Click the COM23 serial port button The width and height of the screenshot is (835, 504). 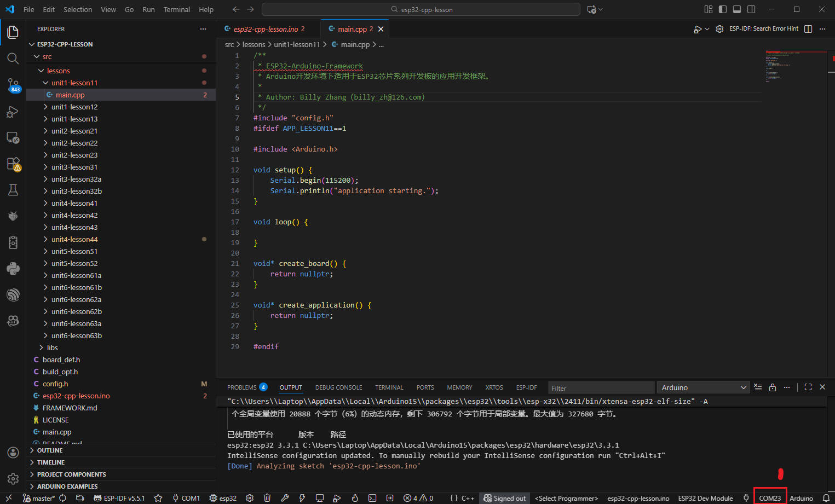click(770, 498)
